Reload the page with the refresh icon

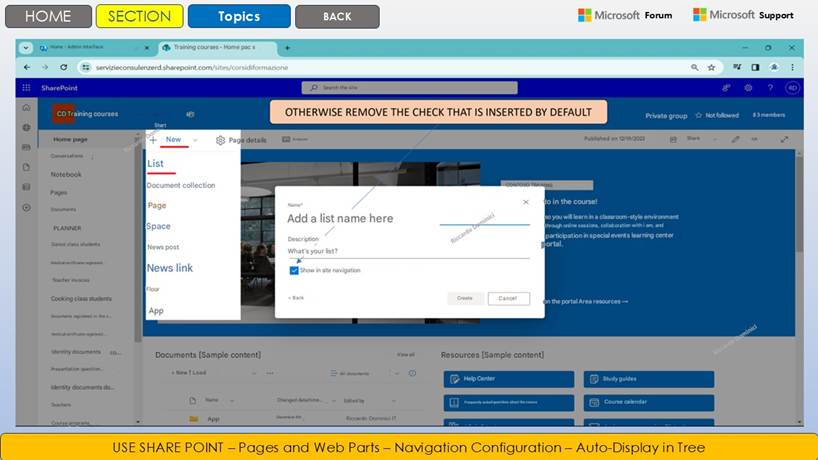coord(64,67)
